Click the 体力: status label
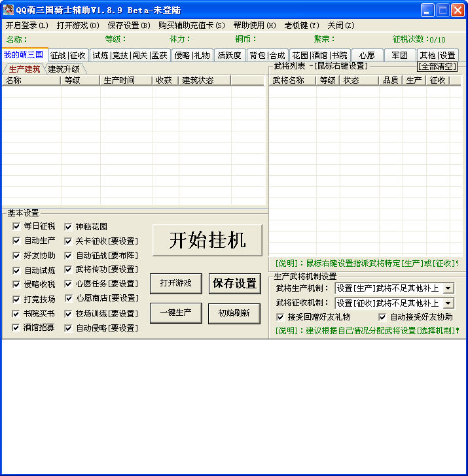The width and height of the screenshot is (468, 476). [179, 39]
